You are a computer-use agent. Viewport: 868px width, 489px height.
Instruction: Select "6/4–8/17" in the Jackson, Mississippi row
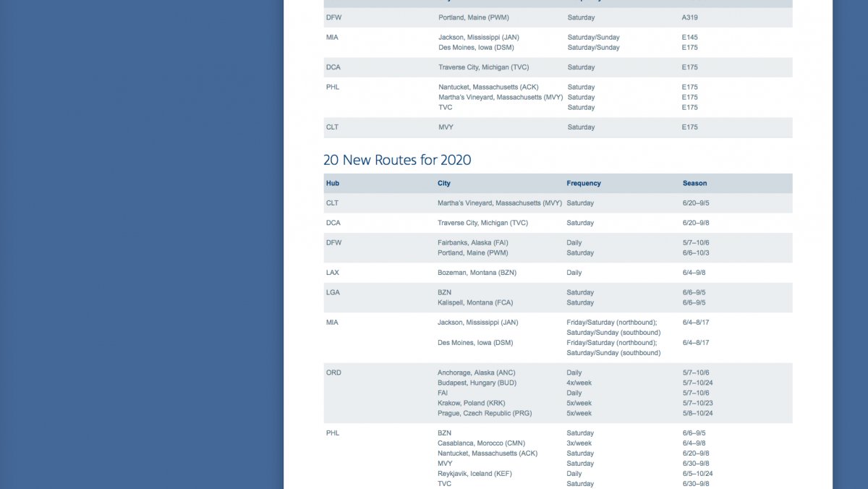[696, 323]
